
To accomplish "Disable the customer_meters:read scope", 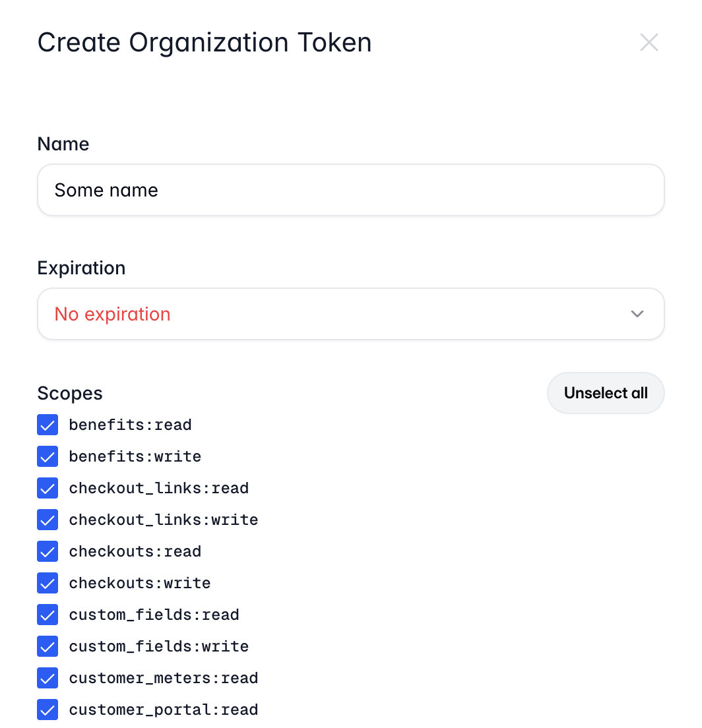I will click(x=48, y=678).
